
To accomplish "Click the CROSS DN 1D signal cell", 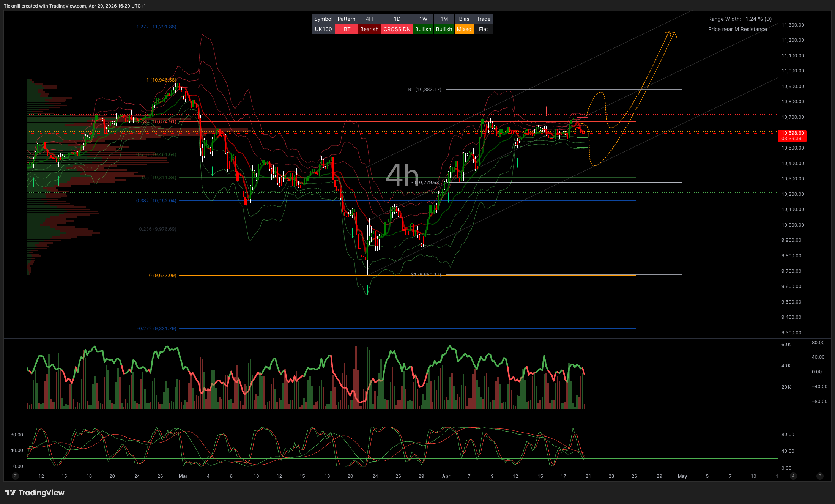I will point(396,29).
